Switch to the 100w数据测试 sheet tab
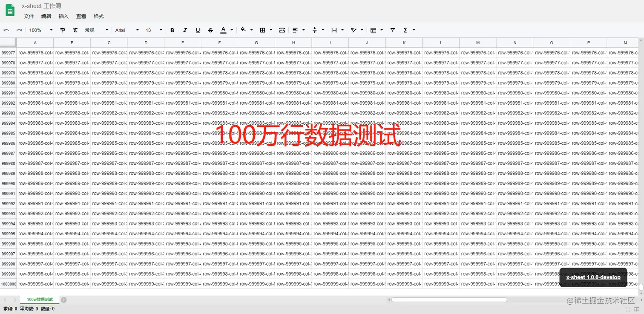644x314 pixels. (39, 299)
